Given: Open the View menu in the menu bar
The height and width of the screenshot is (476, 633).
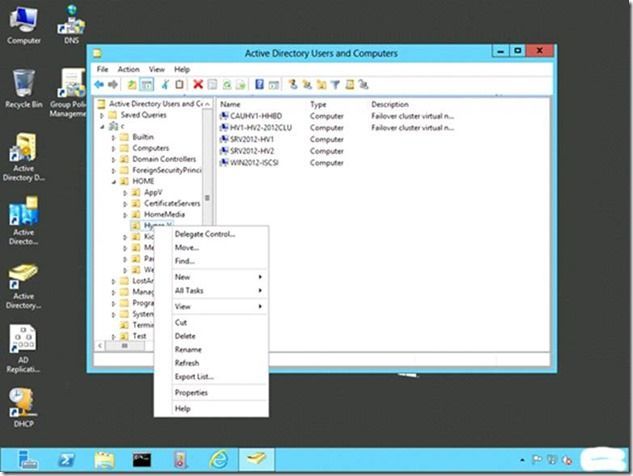Looking at the screenshot, I should point(157,69).
